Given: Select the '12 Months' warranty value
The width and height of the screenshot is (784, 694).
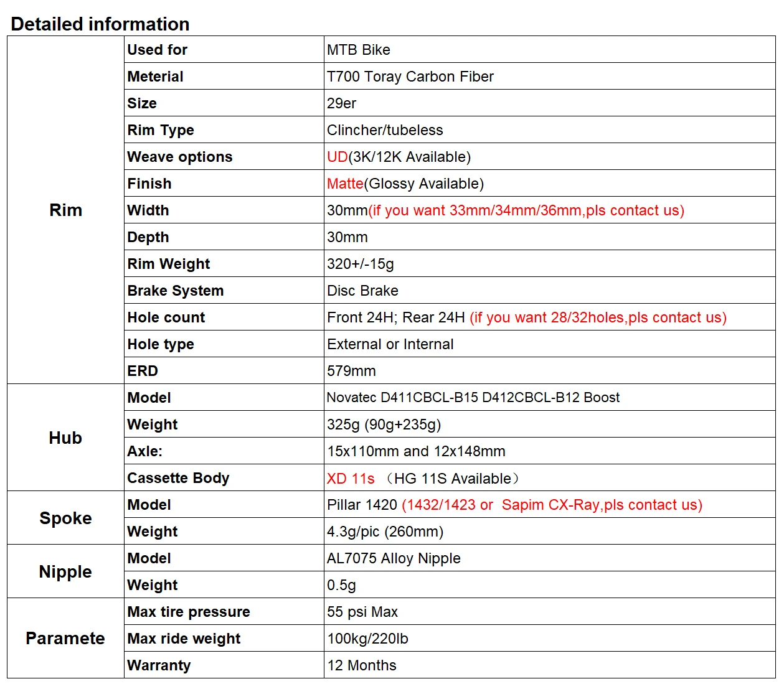Looking at the screenshot, I should click(362, 665).
